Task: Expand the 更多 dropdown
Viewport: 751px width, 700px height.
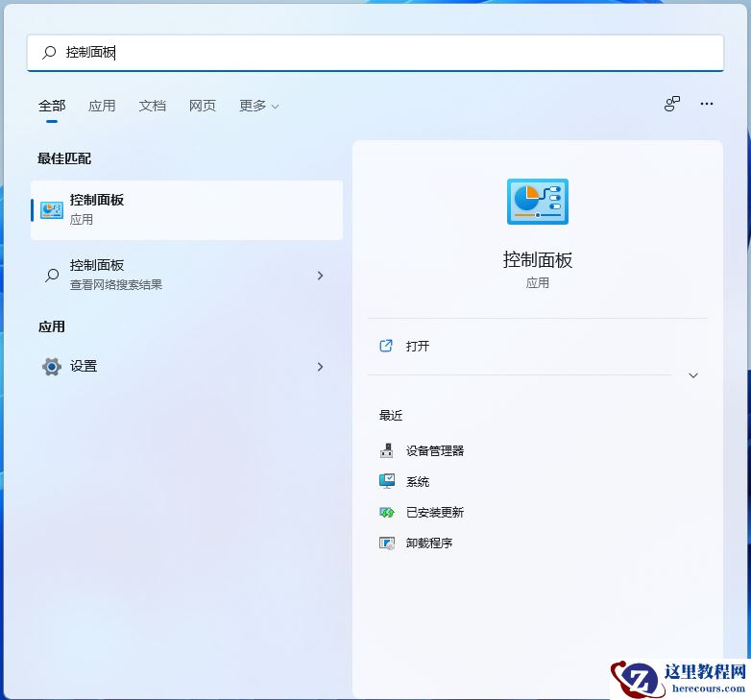Action: point(258,106)
